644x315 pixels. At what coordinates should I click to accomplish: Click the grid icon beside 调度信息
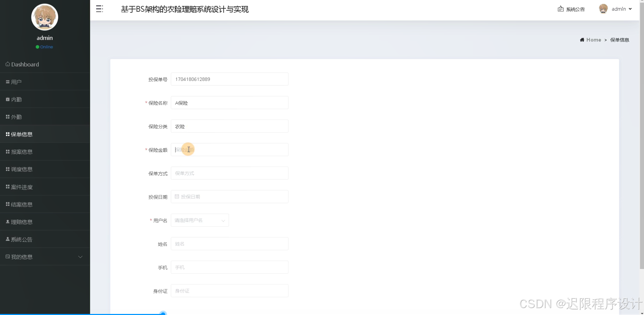point(8,169)
